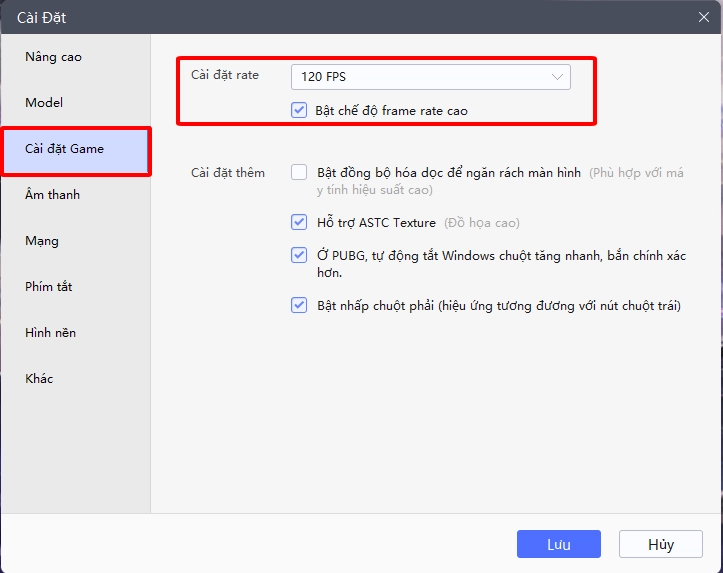Uncheck Bật chế độ frame rate cao
The height and width of the screenshot is (573, 723).
299,110
